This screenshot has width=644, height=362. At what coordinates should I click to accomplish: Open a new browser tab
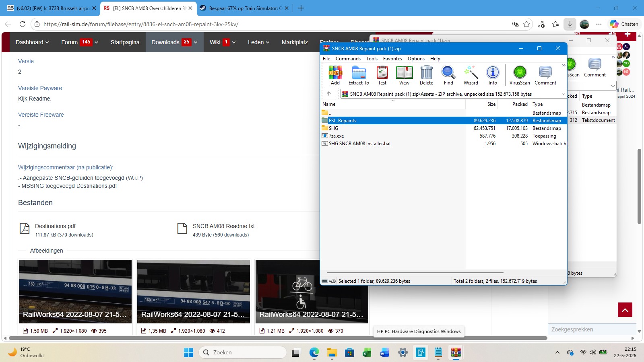click(x=301, y=8)
